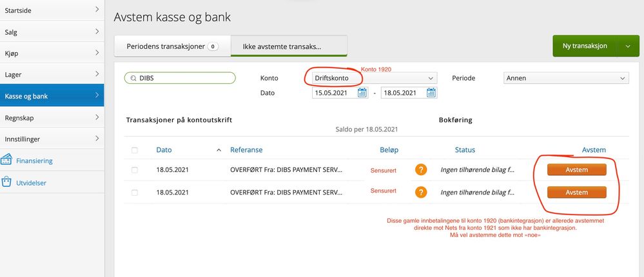Screen dimensions: 644x277
Task: Click Avstem button for first DIBS transaction
Action: pos(577,169)
